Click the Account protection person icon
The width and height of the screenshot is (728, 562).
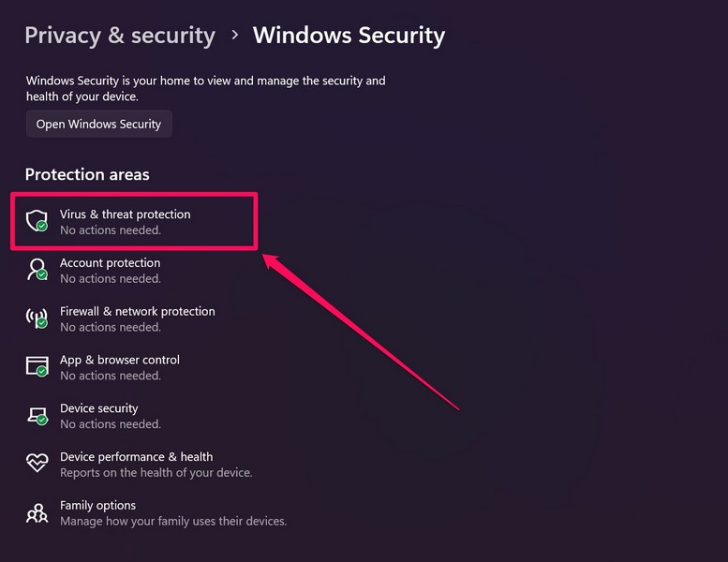[x=37, y=270]
